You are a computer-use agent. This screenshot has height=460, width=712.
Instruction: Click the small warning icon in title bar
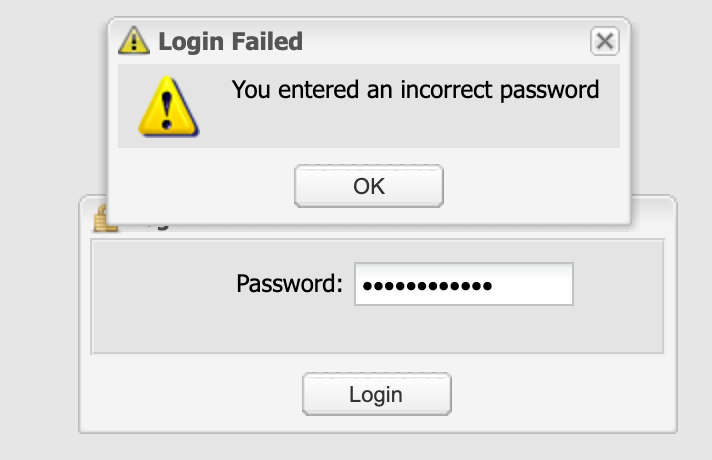134,41
